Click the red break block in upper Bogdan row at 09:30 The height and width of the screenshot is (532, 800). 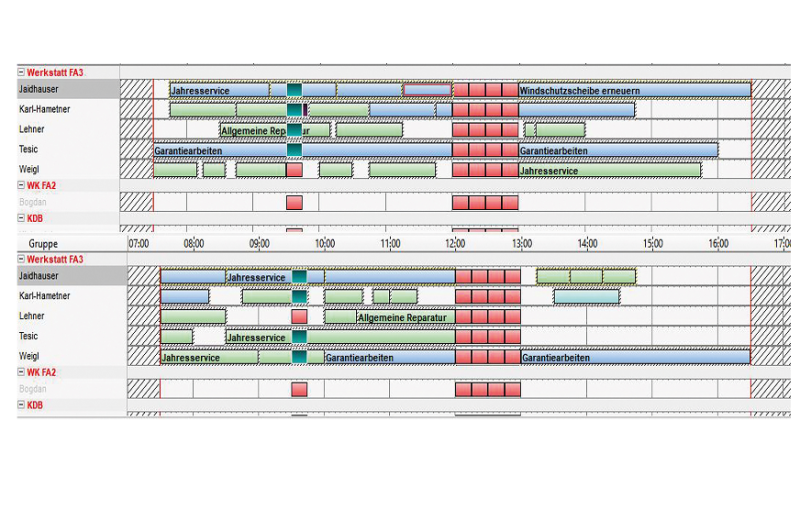pyautogui.click(x=294, y=203)
